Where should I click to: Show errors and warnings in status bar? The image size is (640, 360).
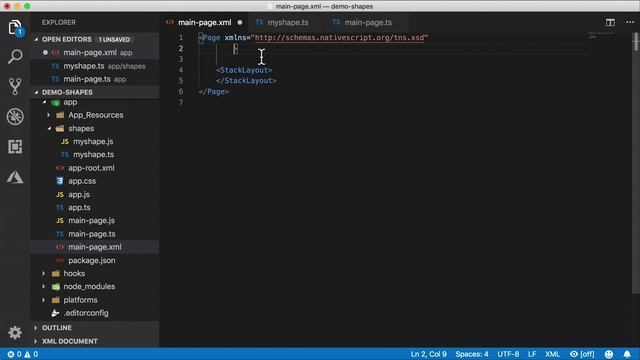point(23,354)
